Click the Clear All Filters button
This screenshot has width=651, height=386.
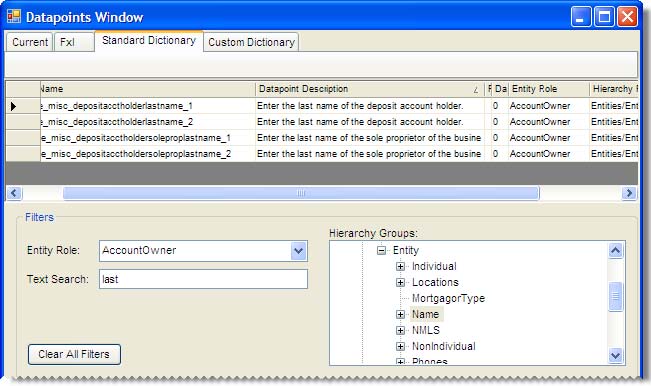coord(74,354)
